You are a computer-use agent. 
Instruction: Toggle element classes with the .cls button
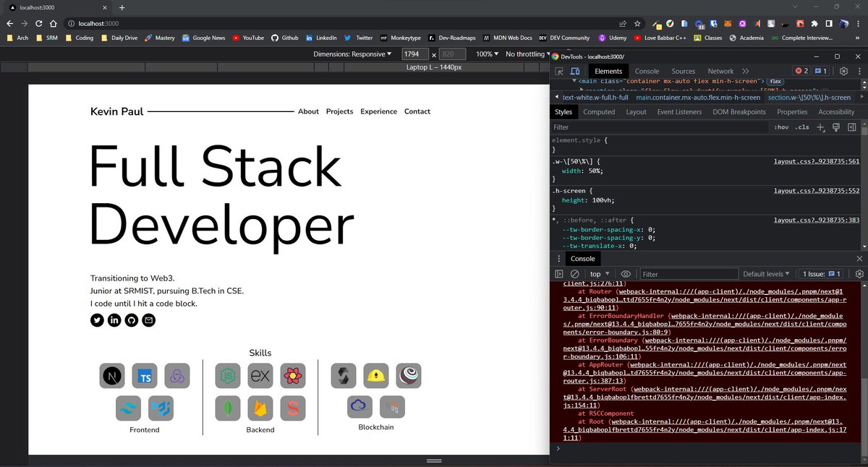point(801,127)
